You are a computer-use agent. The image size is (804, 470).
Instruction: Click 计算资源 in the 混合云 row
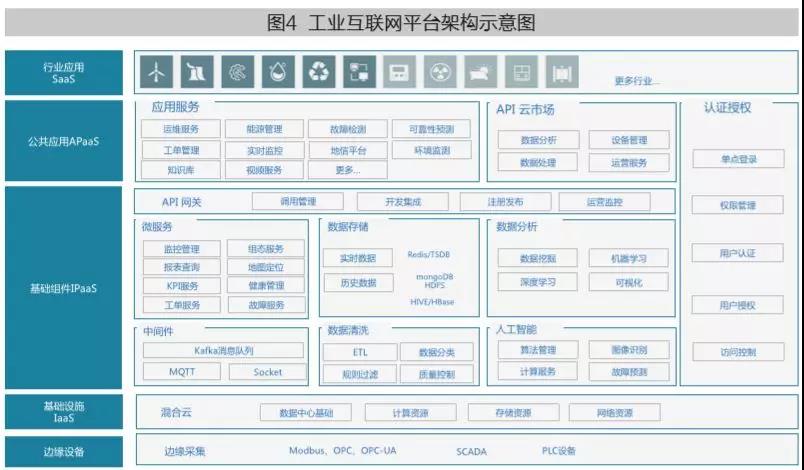click(x=411, y=413)
